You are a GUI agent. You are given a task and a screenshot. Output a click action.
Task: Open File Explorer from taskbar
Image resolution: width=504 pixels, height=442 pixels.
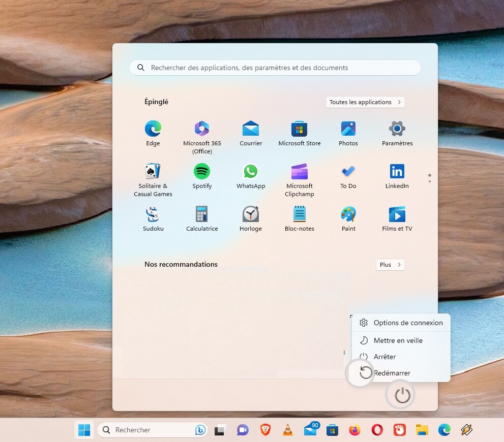[422, 430]
